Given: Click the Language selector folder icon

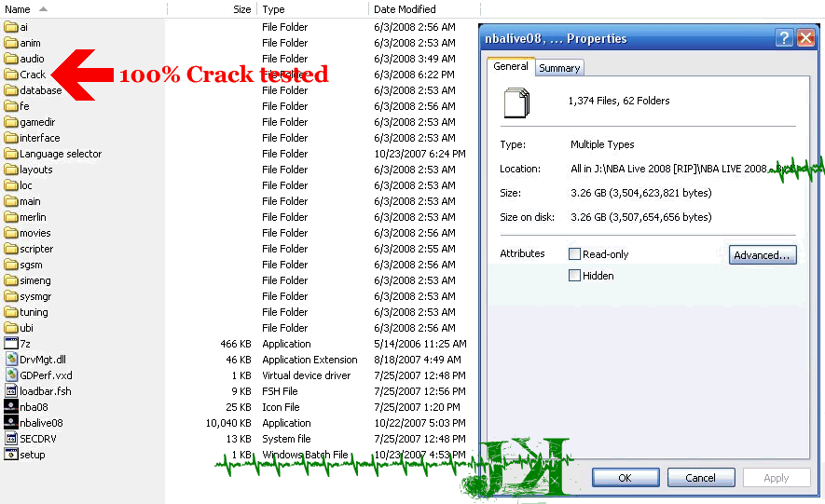Looking at the screenshot, I should click(x=11, y=154).
